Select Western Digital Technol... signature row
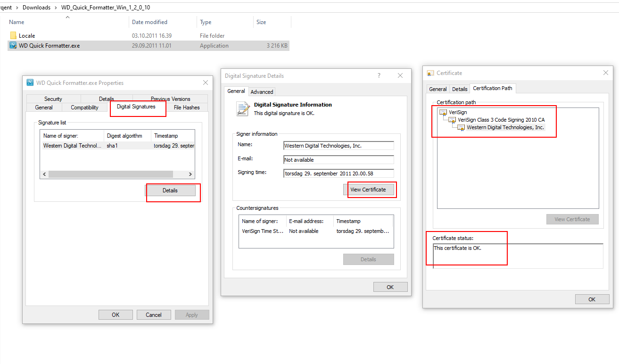 [x=117, y=146]
